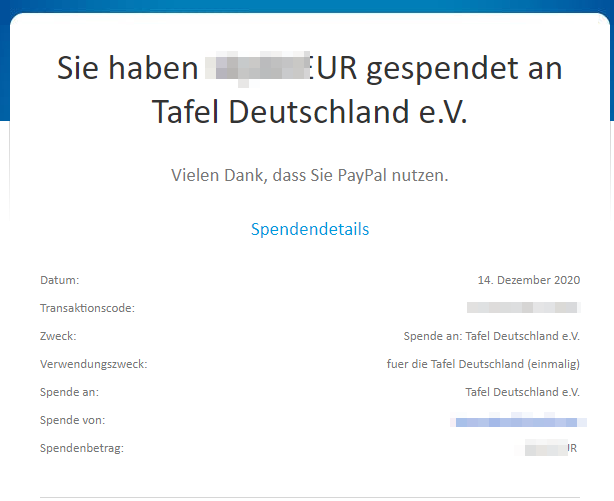The image size is (614, 501).
Task: Click the Datum: label
Action: tap(60, 280)
